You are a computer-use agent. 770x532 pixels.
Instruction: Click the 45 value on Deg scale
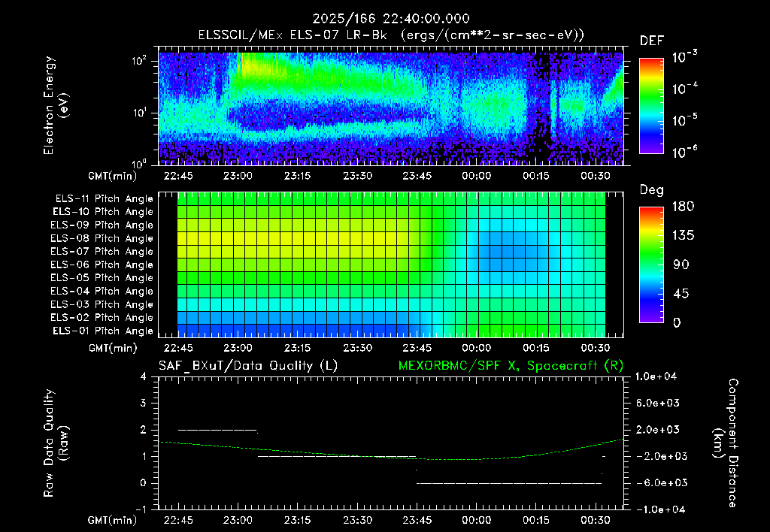pyautogui.click(x=681, y=294)
